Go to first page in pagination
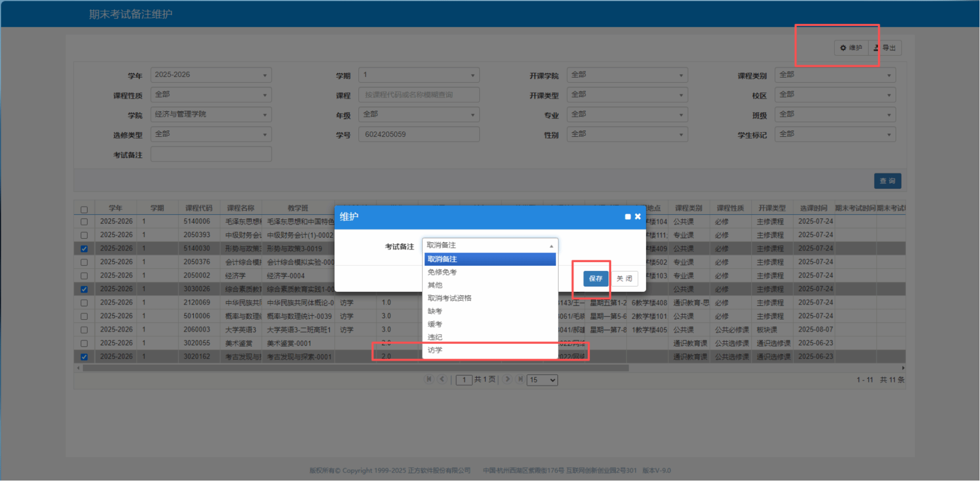Screen dimensions: 980x481 tap(429, 379)
